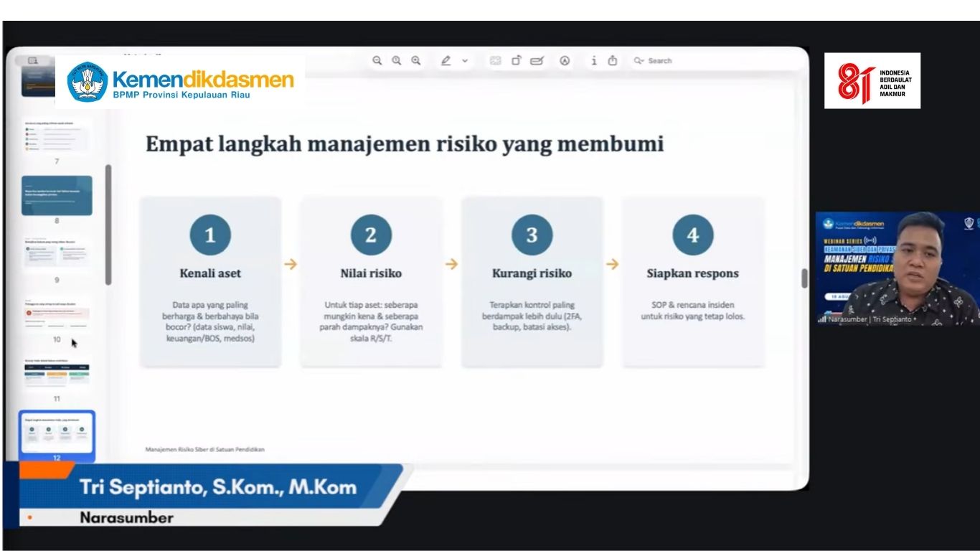
Task: Click the Kemendikdasmen logo banner
Action: [180, 83]
